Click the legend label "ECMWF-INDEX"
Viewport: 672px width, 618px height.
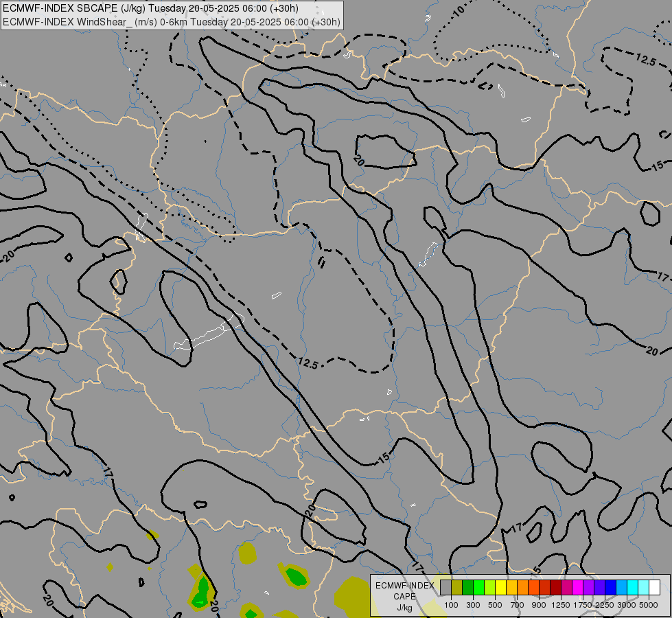(x=404, y=586)
